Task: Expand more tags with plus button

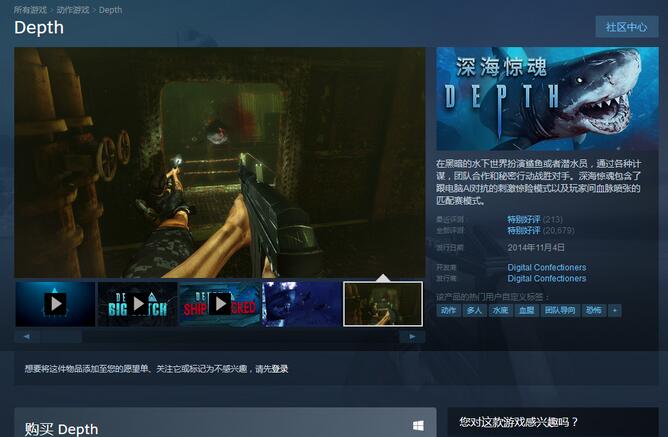Action: click(615, 311)
